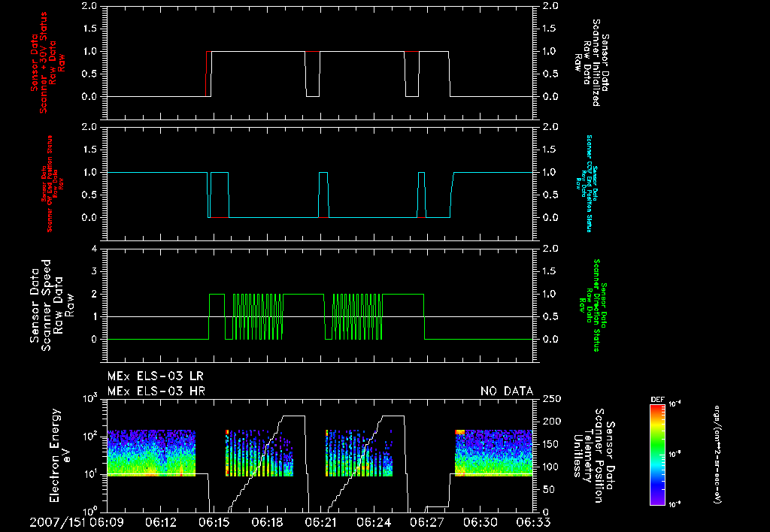Click the 3 tick on scanner speed axis
770x532 pixels.
pyautogui.click(x=94, y=271)
